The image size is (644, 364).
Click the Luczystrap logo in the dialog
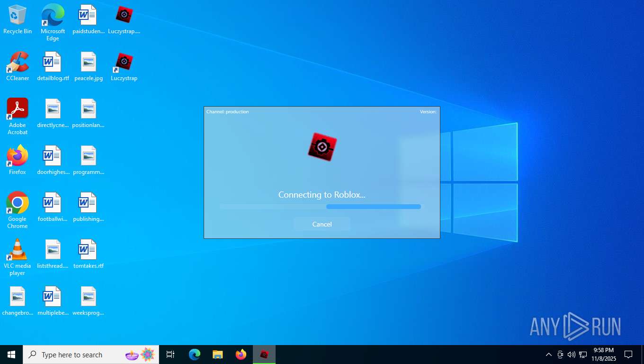click(322, 147)
